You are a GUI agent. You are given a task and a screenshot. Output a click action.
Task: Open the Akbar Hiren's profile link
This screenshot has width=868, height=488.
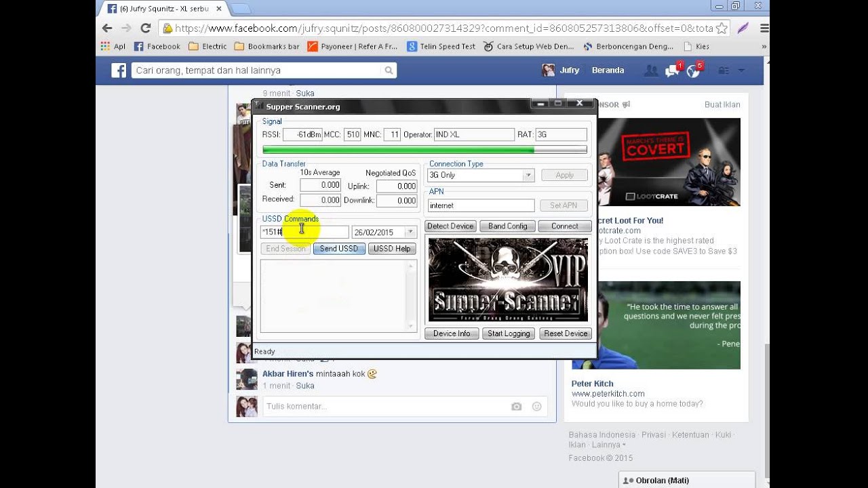pyautogui.click(x=288, y=373)
